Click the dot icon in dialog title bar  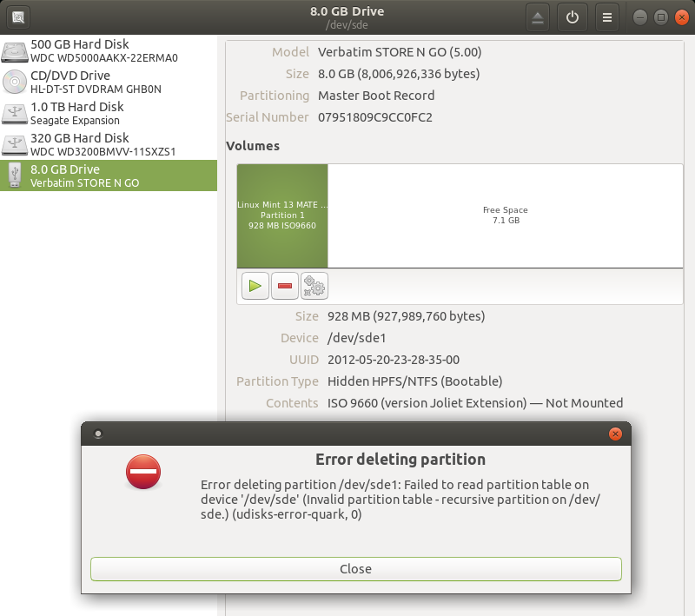tap(98, 434)
